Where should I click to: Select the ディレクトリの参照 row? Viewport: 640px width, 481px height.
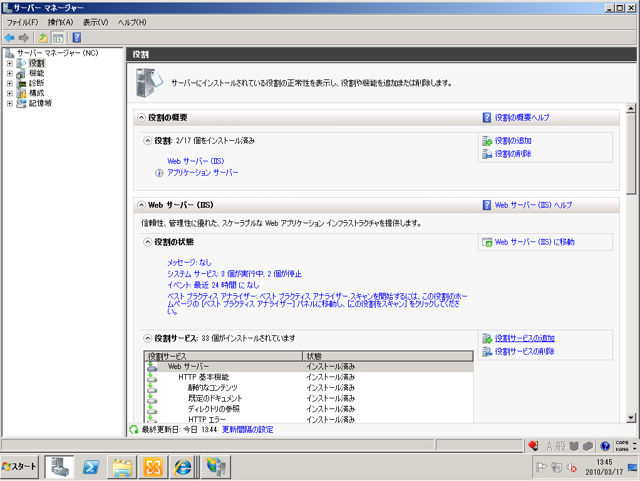(x=309, y=409)
